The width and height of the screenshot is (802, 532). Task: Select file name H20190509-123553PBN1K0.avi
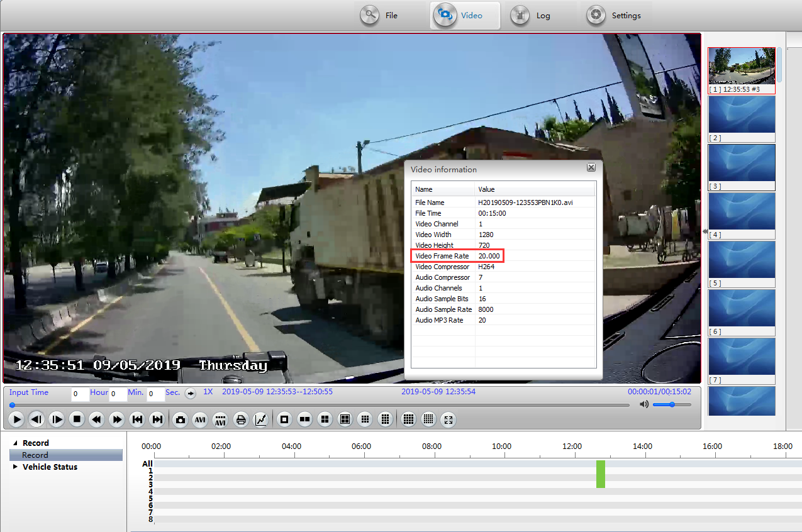pos(526,202)
